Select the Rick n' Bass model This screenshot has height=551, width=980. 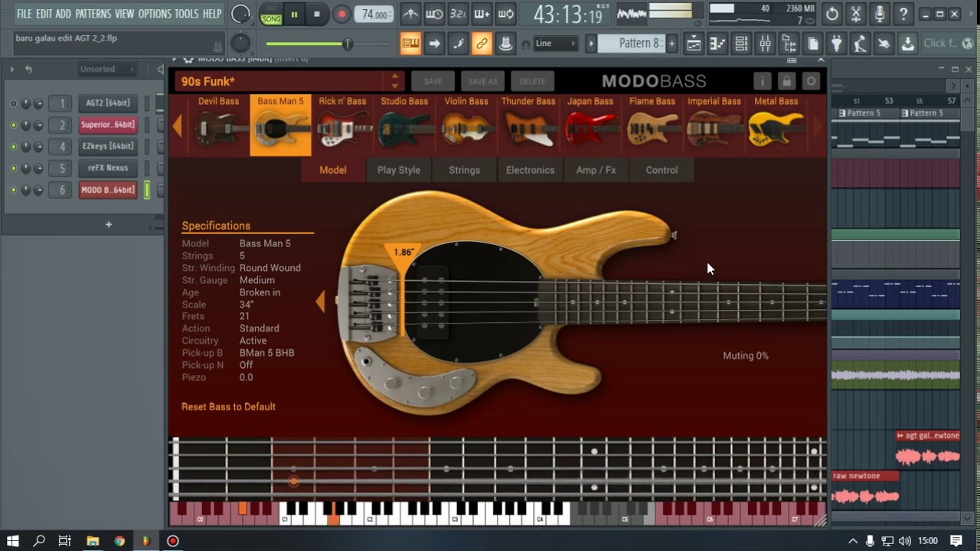[342, 125]
